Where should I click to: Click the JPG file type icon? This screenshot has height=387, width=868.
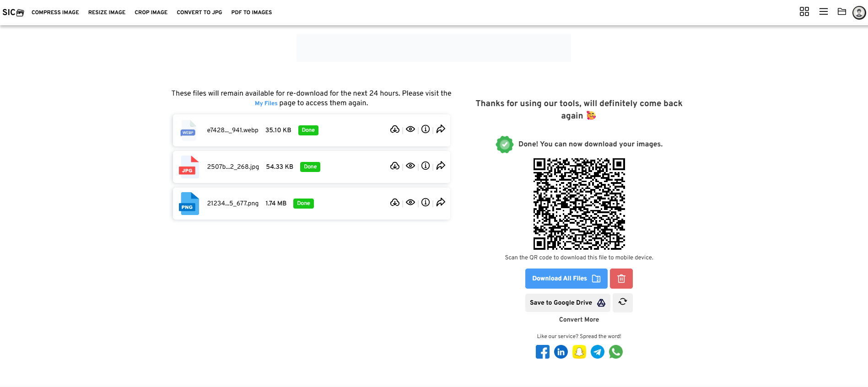[189, 167]
